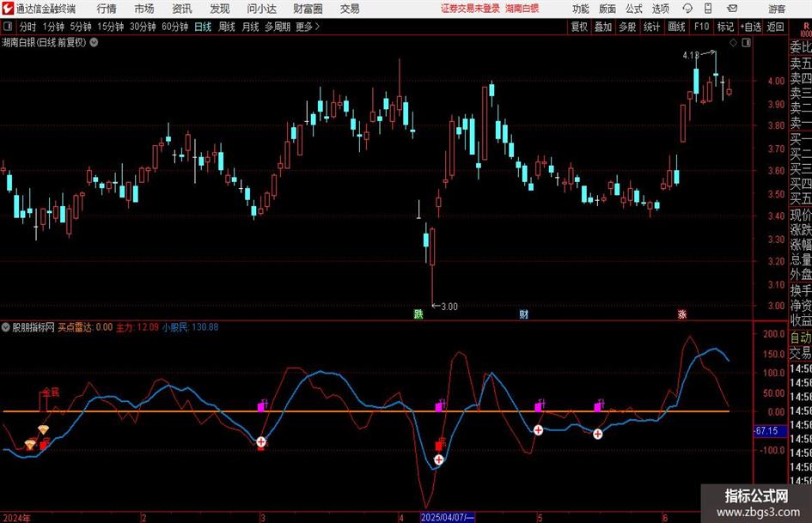Open the 功能 menu
The width and height of the screenshot is (812, 523).
pyautogui.click(x=581, y=9)
